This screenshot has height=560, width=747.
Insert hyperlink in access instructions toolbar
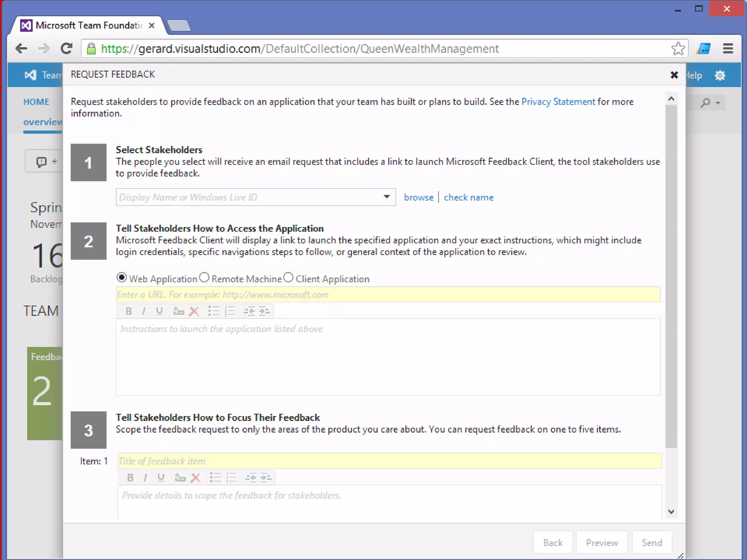(x=178, y=311)
